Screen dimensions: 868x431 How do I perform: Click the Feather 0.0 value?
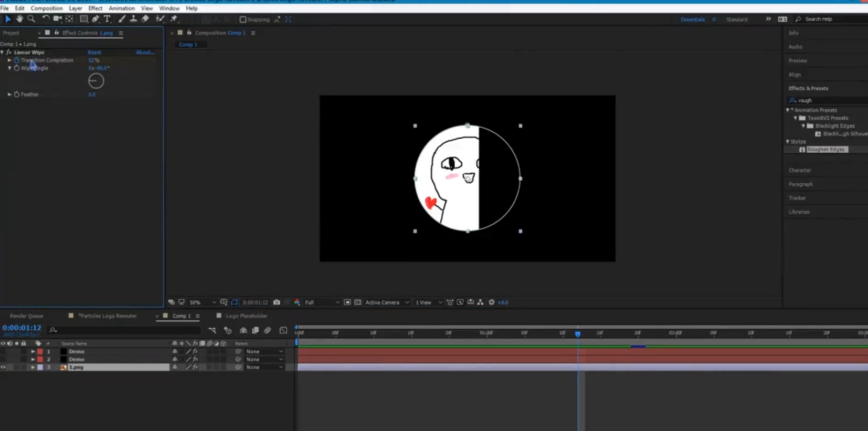[92, 94]
